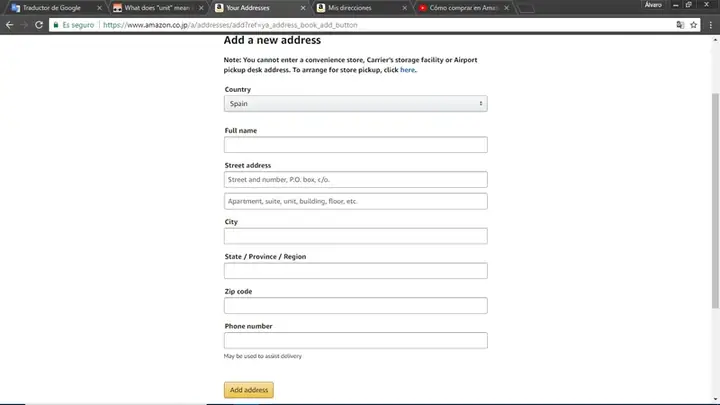Bookmark this page with the star icon

pyautogui.click(x=693, y=25)
